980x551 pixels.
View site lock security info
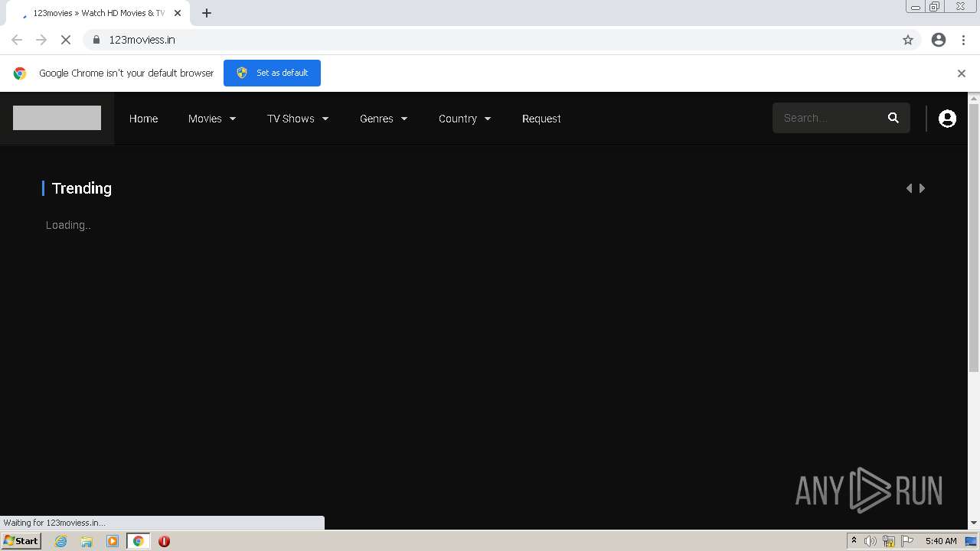(96, 40)
